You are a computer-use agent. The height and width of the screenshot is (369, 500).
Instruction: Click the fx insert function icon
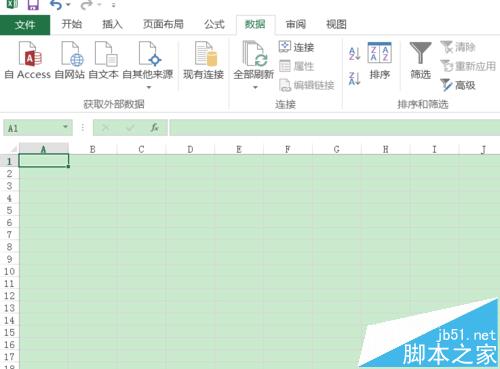155,128
